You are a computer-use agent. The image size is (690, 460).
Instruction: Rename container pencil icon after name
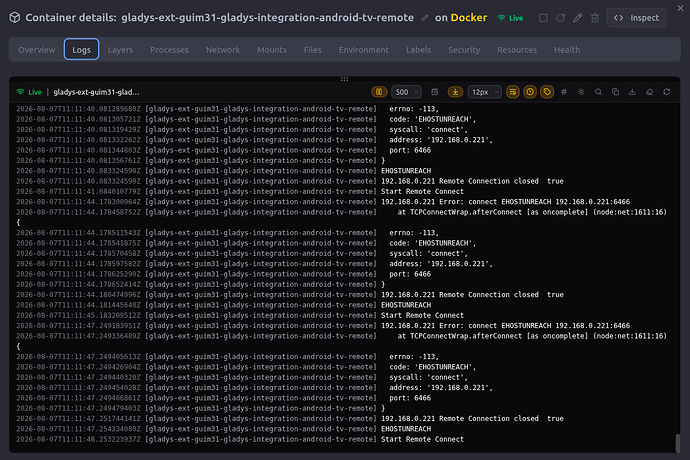(x=425, y=18)
